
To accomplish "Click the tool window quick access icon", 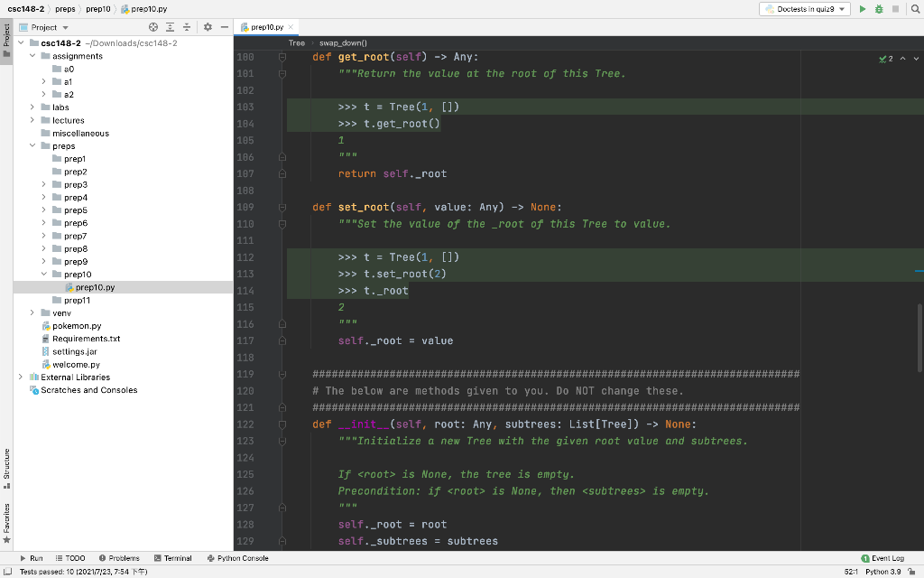I will click(x=7, y=572).
